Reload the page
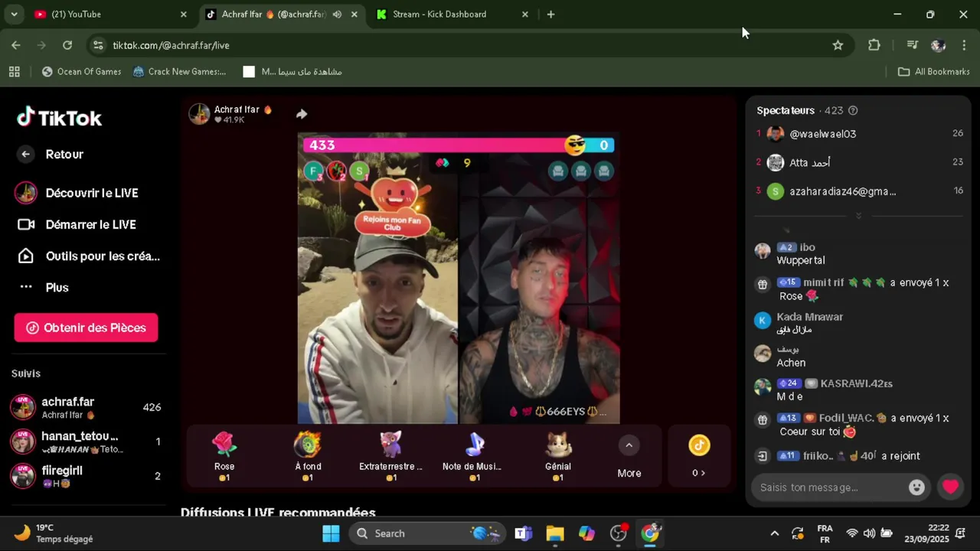 (67, 45)
